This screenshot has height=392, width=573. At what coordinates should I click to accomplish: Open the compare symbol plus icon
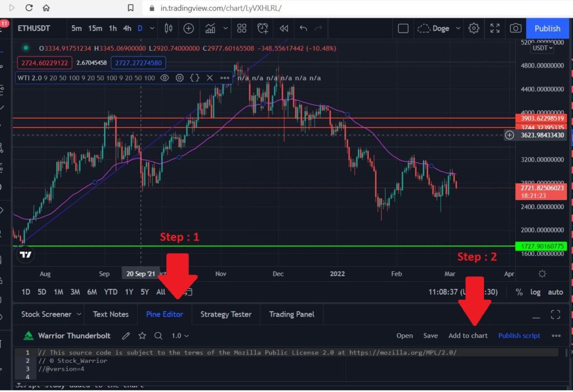point(188,29)
